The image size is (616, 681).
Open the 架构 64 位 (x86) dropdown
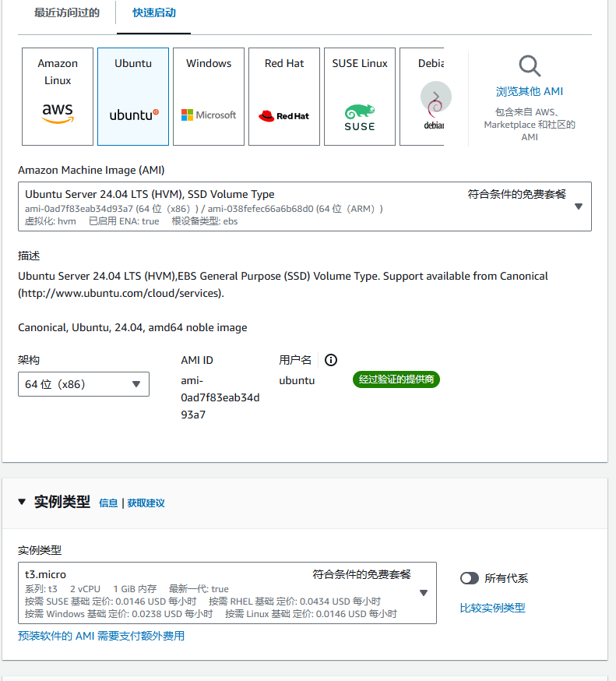point(83,384)
